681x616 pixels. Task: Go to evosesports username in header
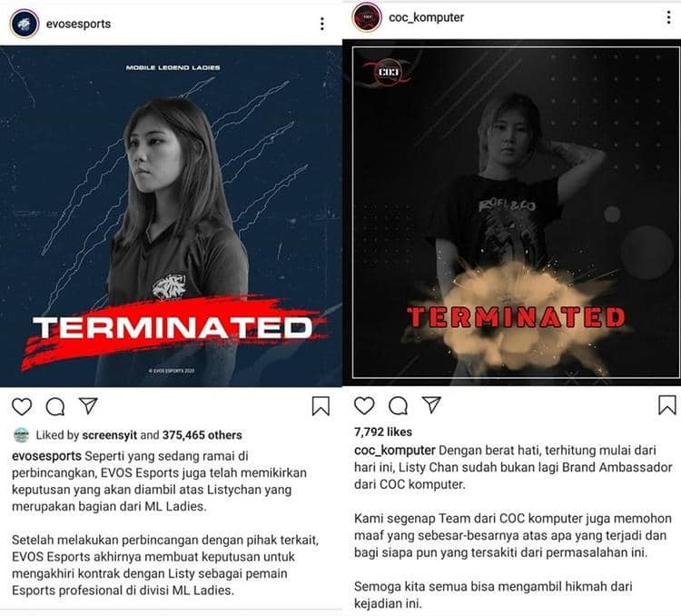79,24
